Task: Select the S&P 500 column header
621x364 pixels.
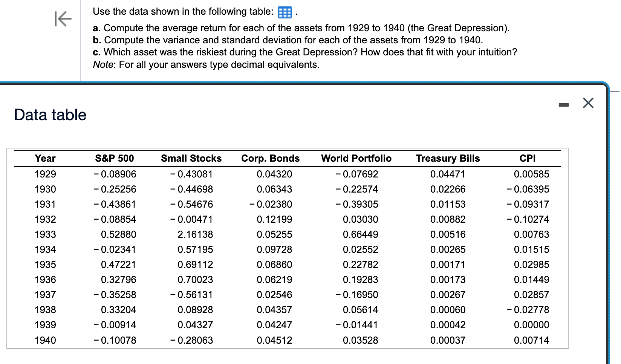Action: point(115,158)
